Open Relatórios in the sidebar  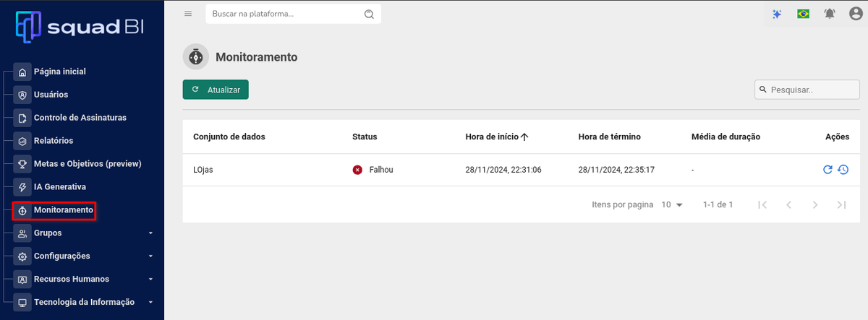tap(54, 141)
